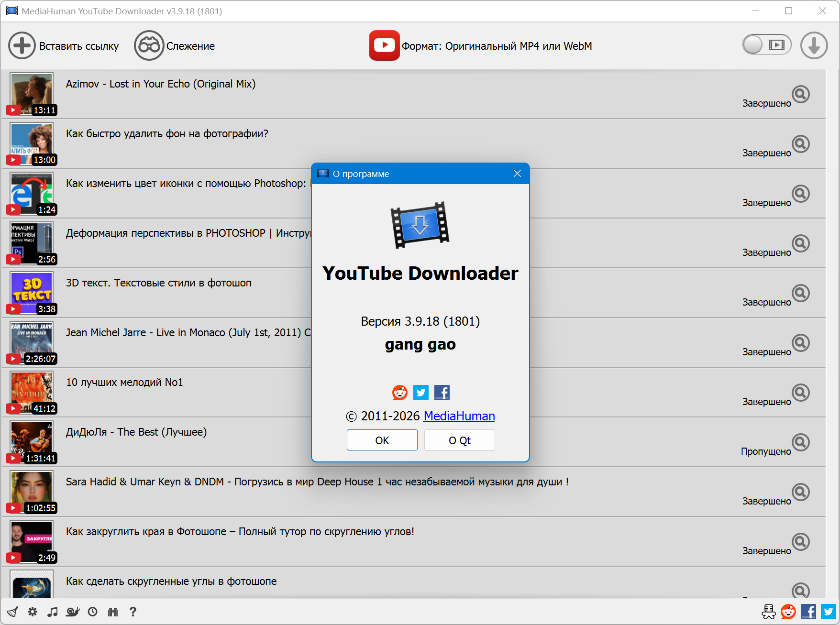Image resolution: width=840 pixels, height=625 pixels.
Task: Select the Sara Hadid & Umar Keyn title
Action: [317, 482]
